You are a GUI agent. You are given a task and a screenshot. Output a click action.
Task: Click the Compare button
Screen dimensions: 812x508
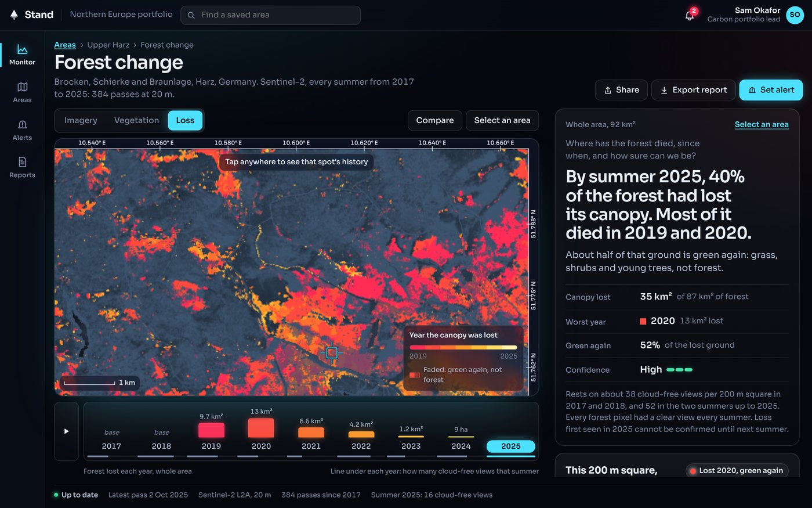[x=435, y=120]
